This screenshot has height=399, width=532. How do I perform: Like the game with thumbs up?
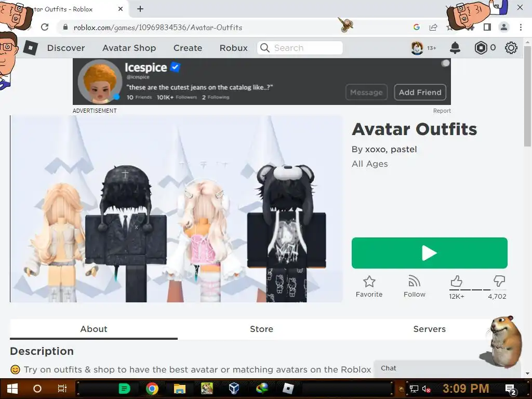[456, 281]
